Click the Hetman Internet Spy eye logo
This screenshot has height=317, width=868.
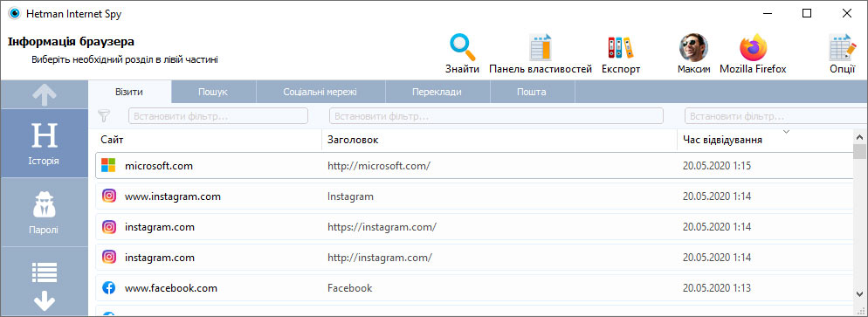pos(14,14)
